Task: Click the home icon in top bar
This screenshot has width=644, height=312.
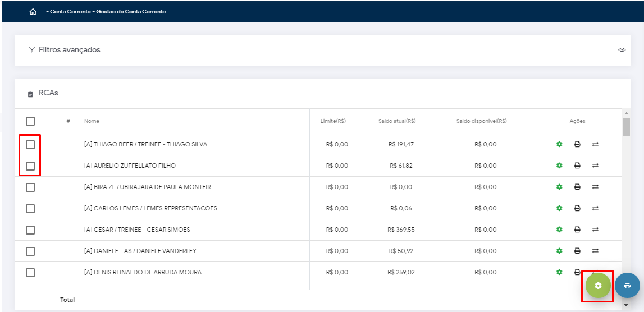Action: coord(33,12)
